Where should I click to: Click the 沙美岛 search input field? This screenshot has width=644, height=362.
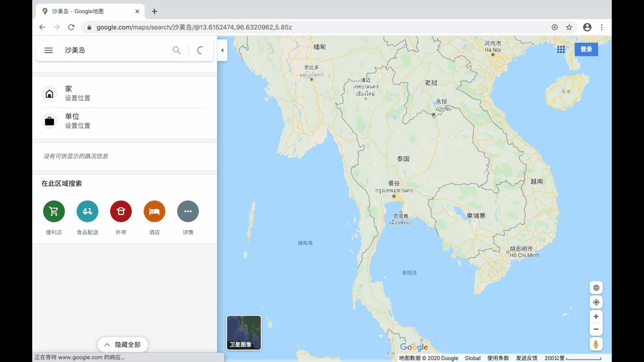click(116, 50)
